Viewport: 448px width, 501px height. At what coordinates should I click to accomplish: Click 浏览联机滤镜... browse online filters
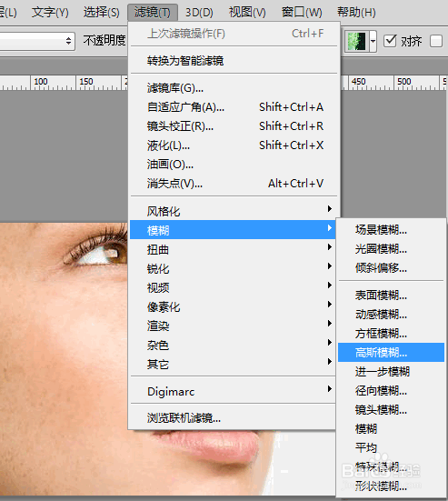coord(233,417)
